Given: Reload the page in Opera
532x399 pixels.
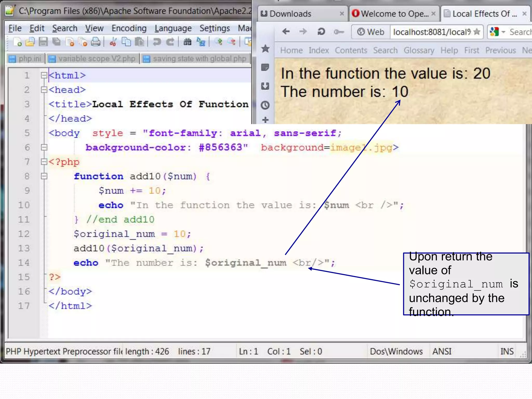Looking at the screenshot, I should tap(321, 32).
